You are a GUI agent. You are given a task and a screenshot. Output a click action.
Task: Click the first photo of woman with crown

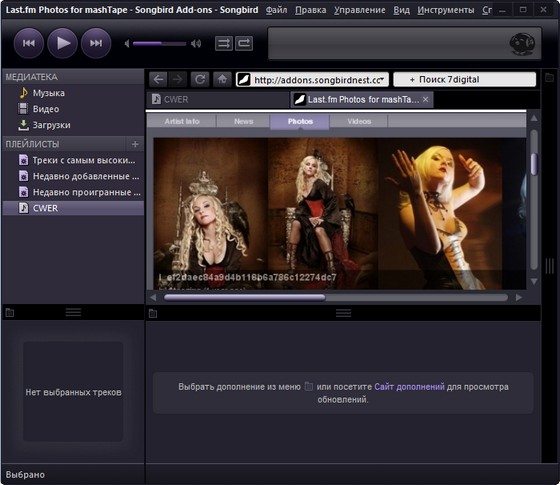pos(210,213)
